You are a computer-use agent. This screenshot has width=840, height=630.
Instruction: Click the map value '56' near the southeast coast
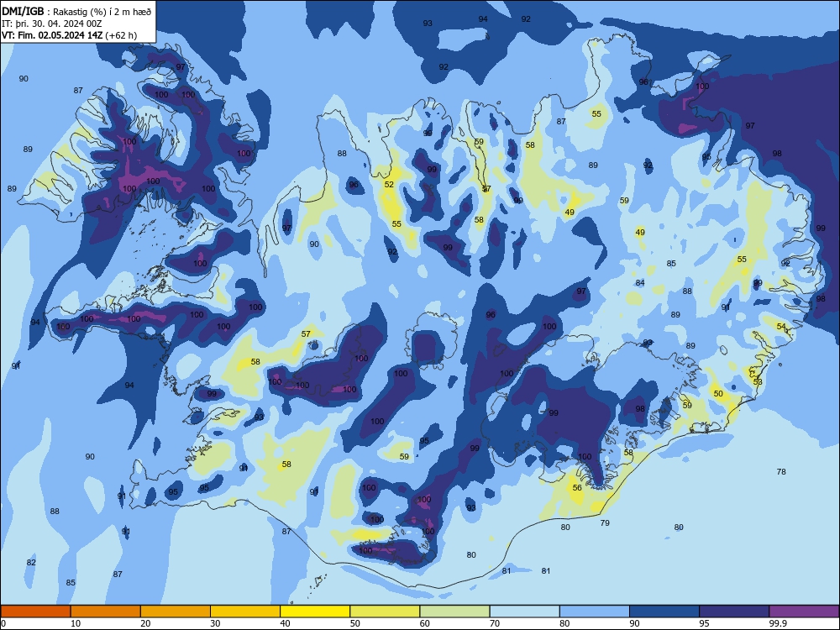click(x=577, y=487)
